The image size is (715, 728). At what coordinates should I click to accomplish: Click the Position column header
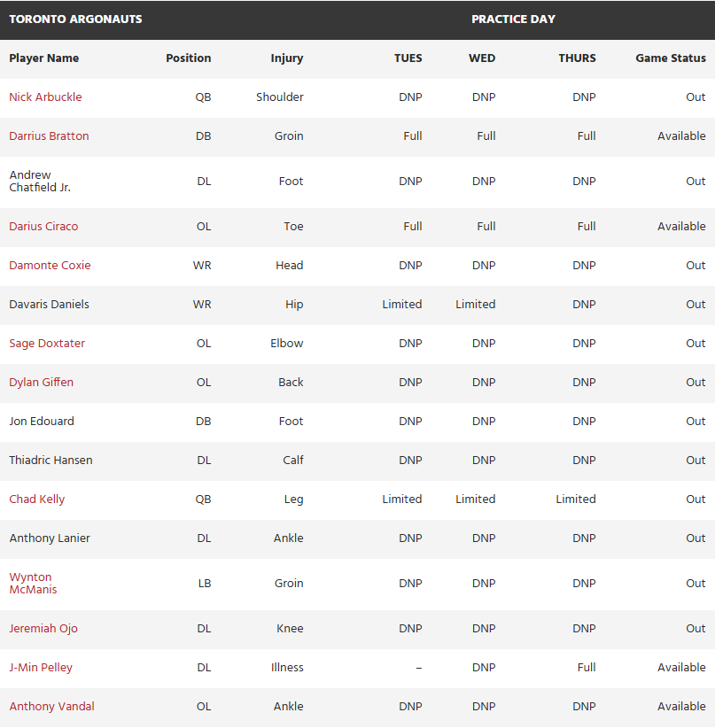tap(188, 58)
